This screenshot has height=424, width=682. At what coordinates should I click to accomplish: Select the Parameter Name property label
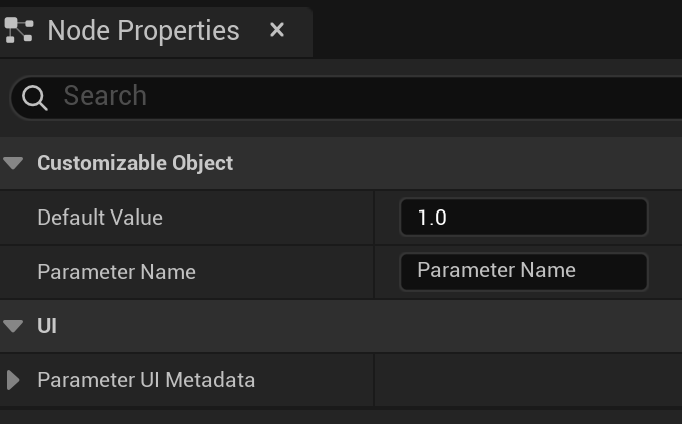point(117,272)
